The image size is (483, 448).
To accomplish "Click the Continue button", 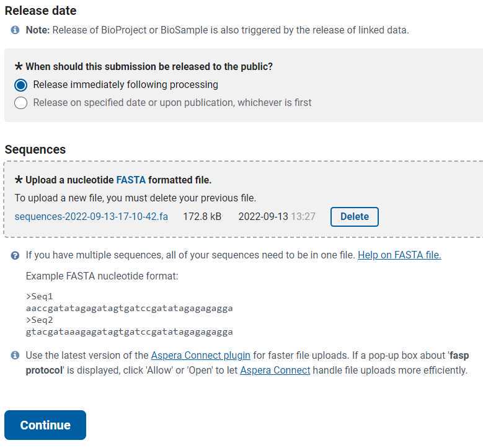I will pyautogui.click(x=45, y=425).
